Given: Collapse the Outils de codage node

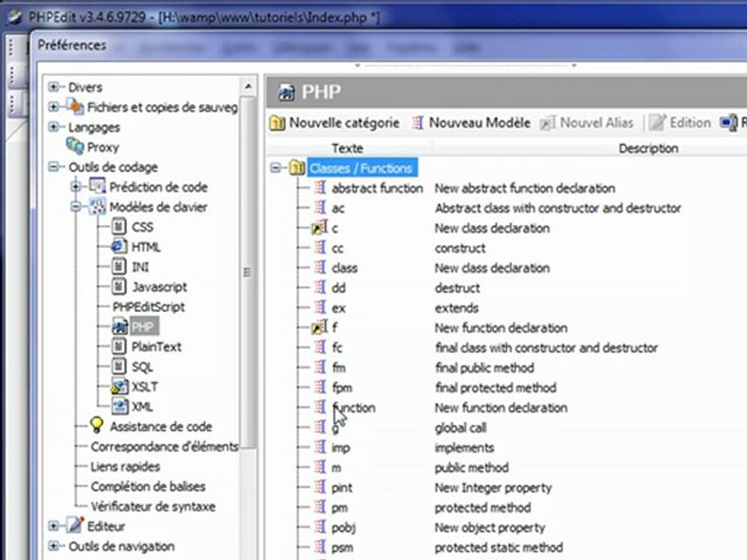Looking at the screenshot, I should 54,166.
